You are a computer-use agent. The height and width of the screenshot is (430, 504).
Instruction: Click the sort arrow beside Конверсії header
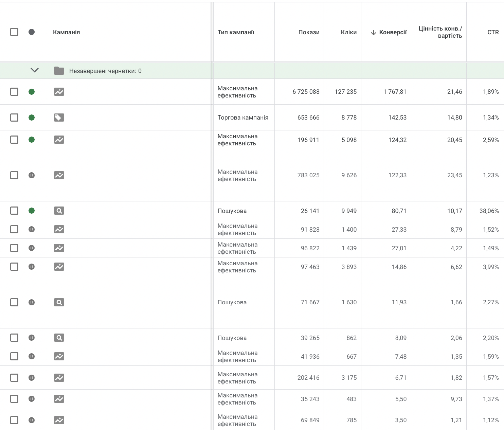(x=374, y=33)
